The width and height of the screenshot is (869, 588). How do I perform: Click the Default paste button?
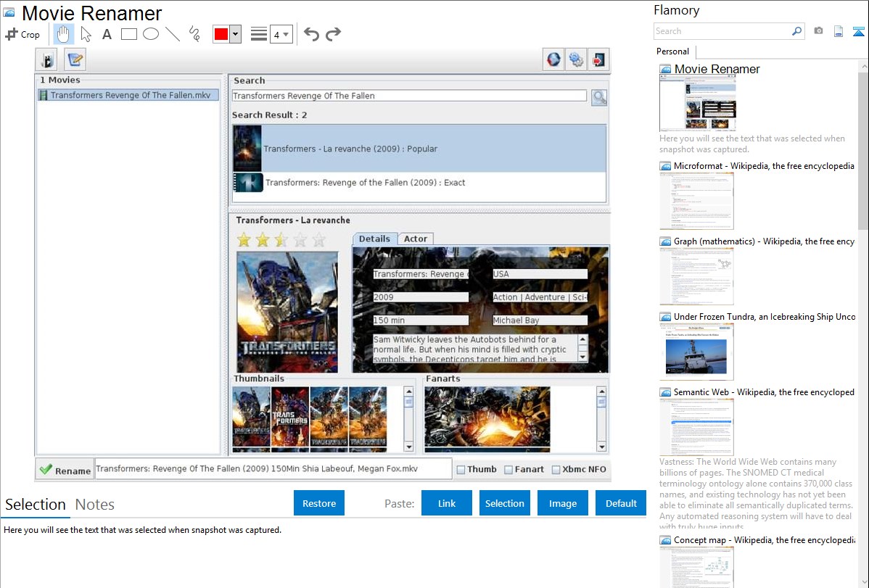point(621,503)
